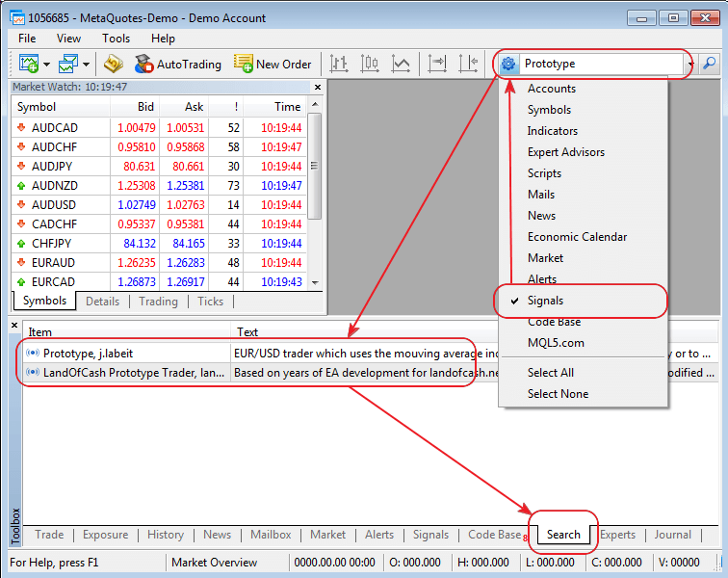Click the Symbol column header

[x=61, y=107]
